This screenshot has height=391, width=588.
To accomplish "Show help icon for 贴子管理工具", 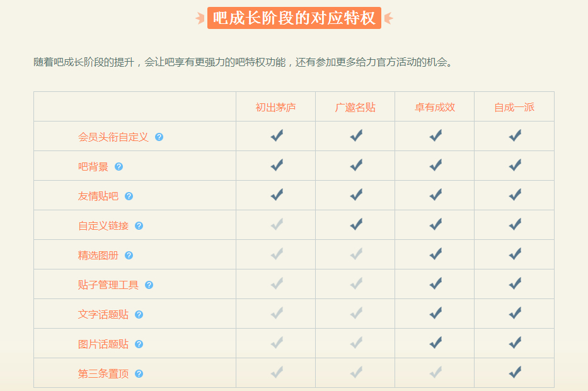I will (x=149, y=285).
